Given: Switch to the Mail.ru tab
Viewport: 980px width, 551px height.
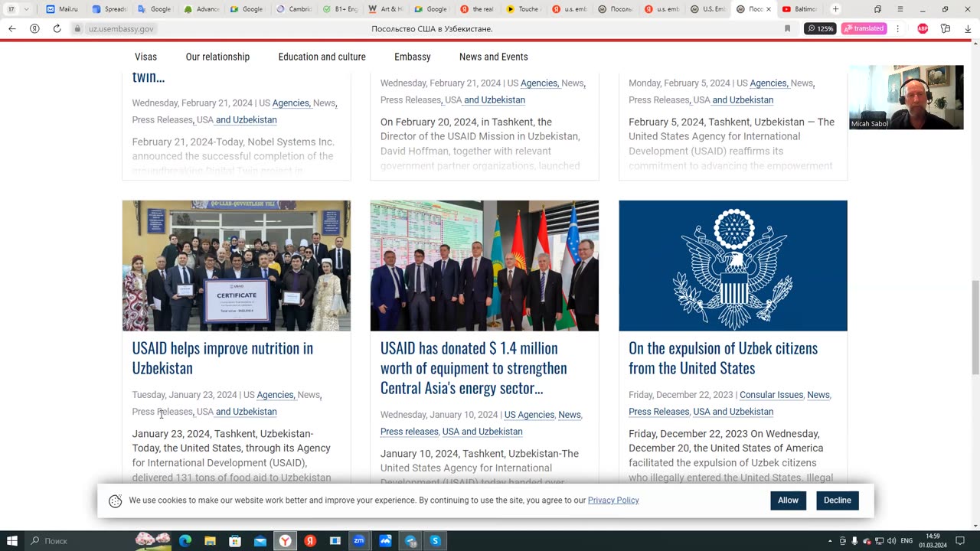Looking at the screenshot, I should tap(62, 9).
